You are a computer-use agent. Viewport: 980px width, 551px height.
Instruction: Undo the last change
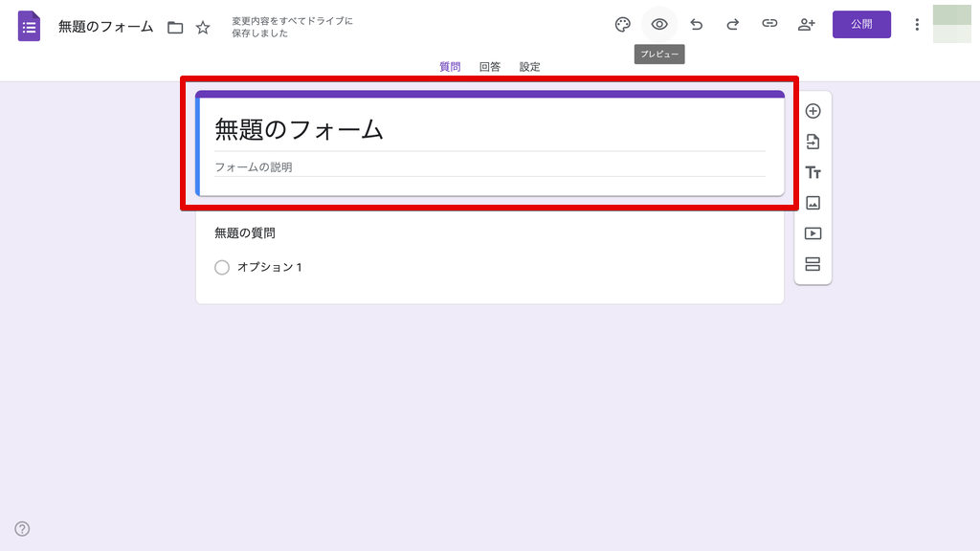(697, 25)
